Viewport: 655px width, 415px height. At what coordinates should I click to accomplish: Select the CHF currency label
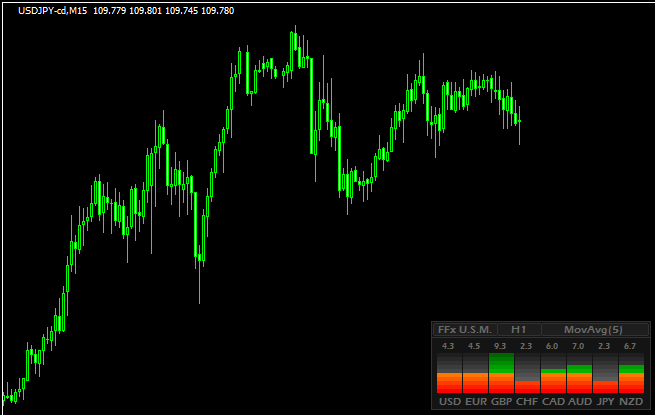coord(527,402)
